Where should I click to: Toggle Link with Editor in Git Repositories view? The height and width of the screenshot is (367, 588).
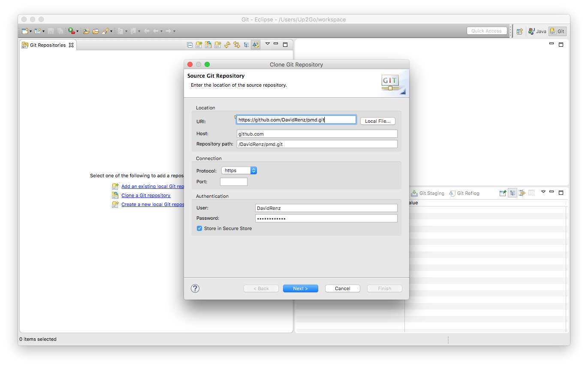[x=237, y=45]
